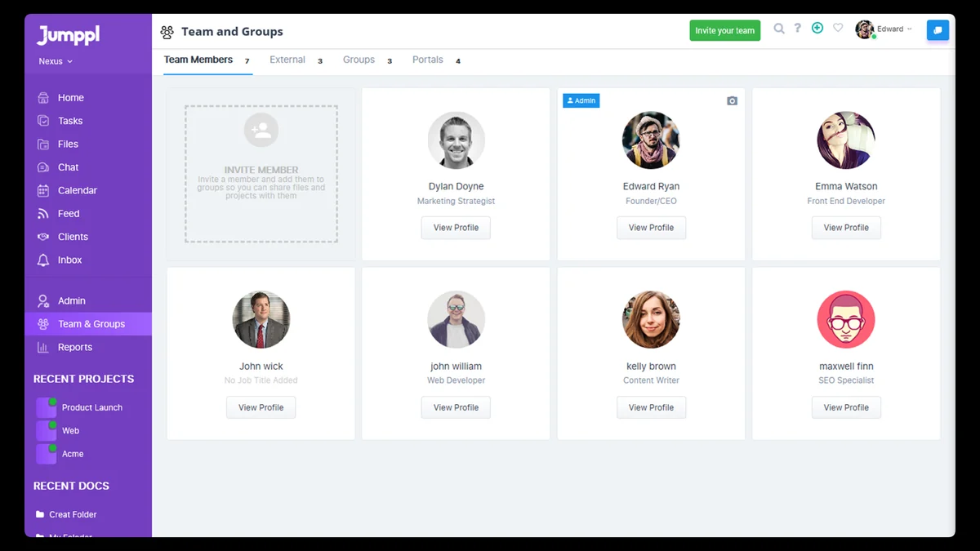
Task: Click the search magnifier icon in header
Action: click(779, 29)
